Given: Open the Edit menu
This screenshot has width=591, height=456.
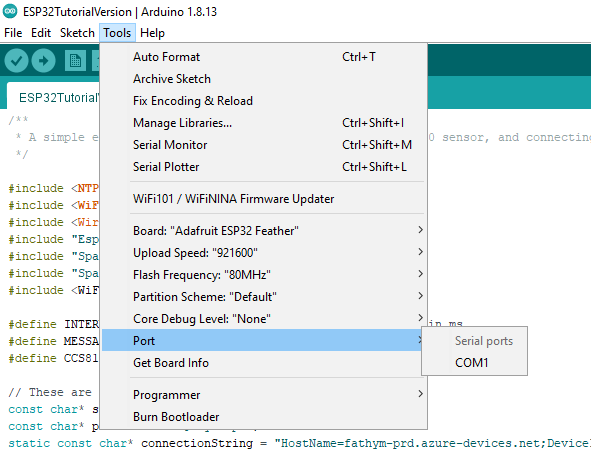Looking at the screenshot, I should 41,33.
